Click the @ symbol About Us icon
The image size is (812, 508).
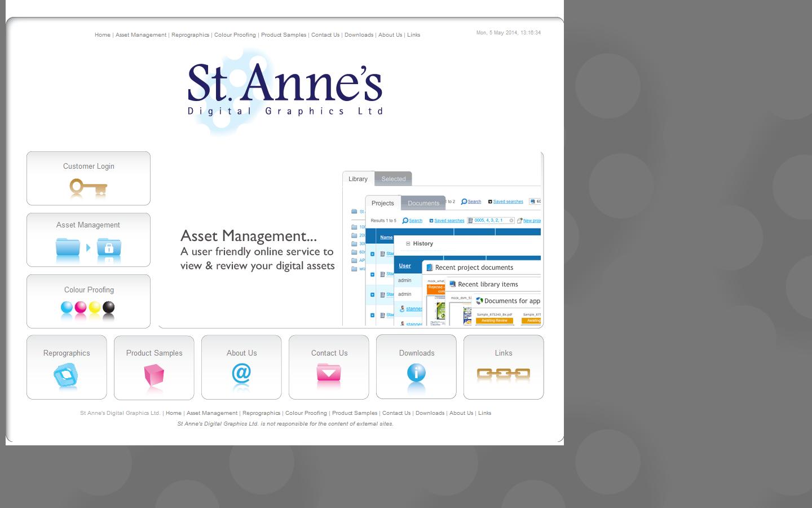pyautogui.click(x=241, y=375)
